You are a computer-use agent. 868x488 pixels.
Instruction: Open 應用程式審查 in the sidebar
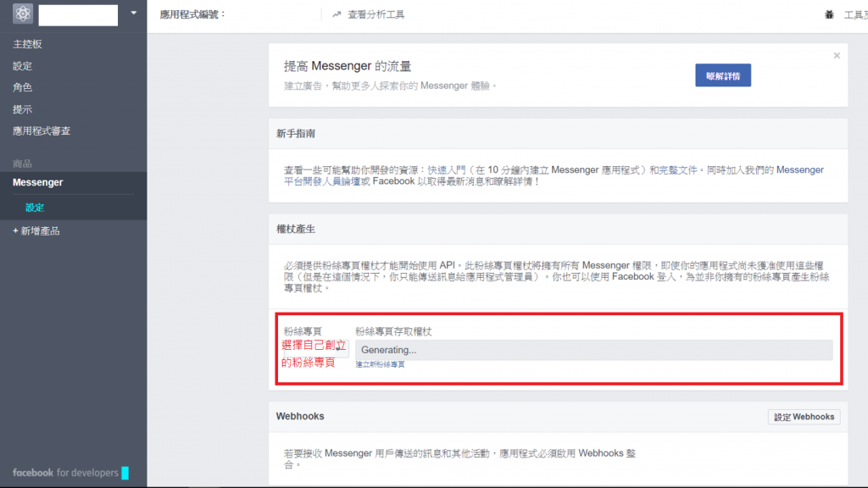tap(42, 131)
